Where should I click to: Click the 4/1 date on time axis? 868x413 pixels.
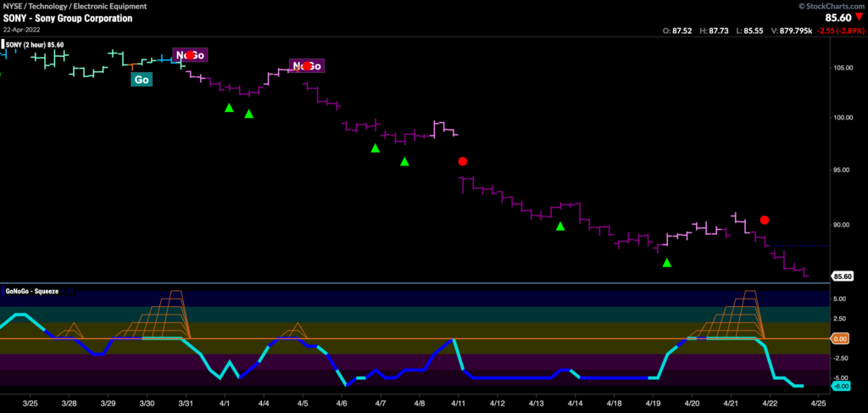tap(225, 404)
